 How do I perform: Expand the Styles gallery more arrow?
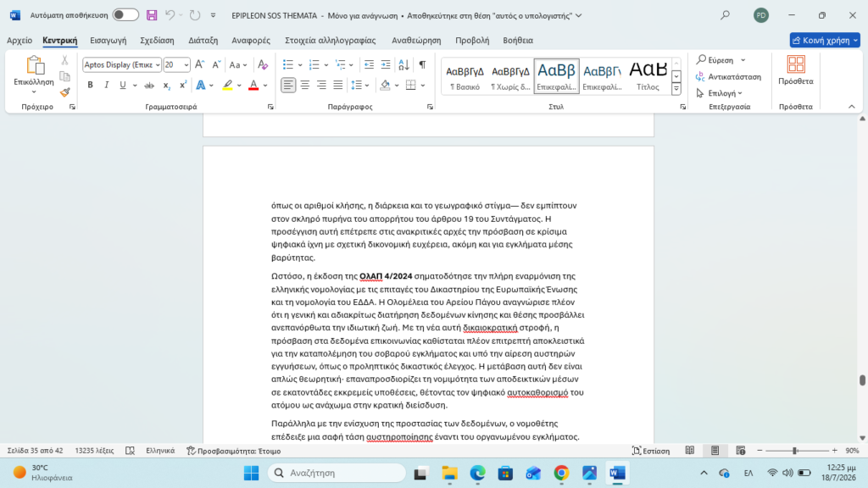676,88
